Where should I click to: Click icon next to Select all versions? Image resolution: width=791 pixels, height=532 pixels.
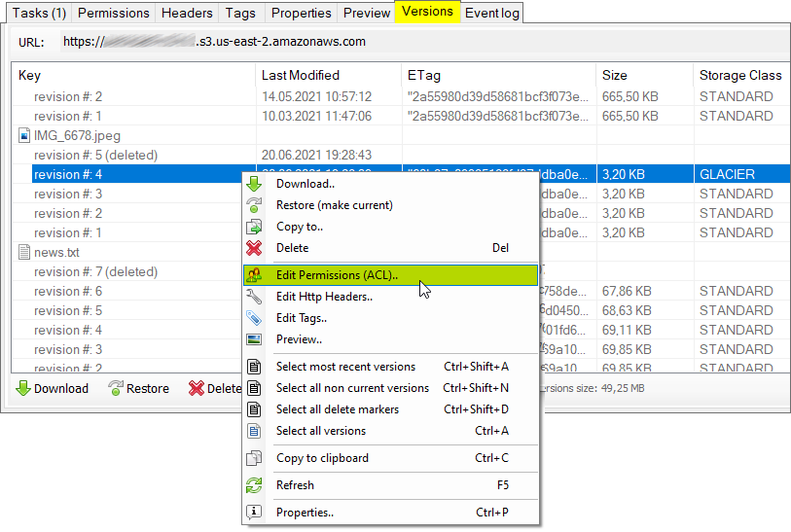(x=254, y=431)
